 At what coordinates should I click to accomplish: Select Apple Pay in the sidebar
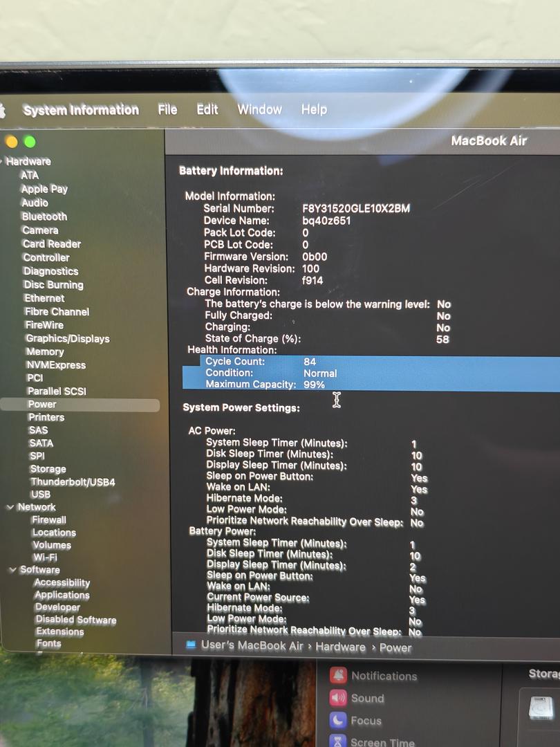coord(44,189)
